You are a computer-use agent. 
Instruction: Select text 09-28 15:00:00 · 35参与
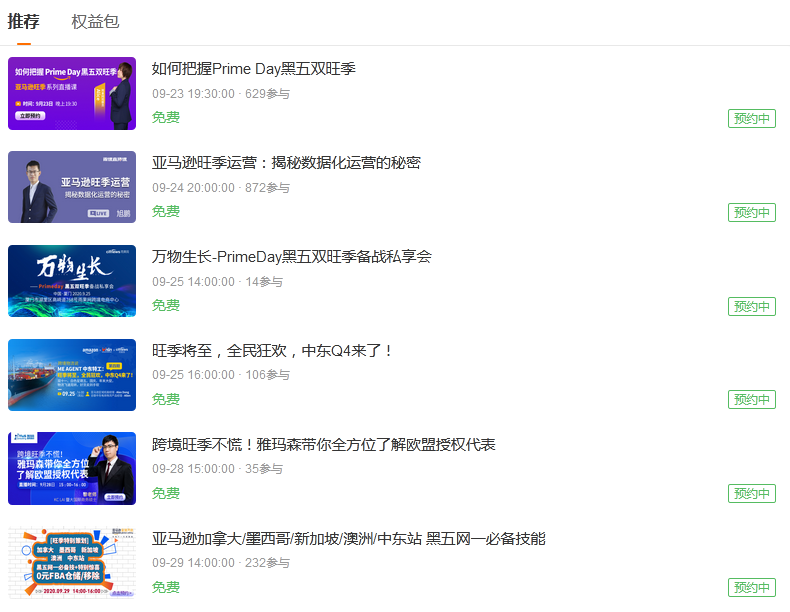coord(217,469)
